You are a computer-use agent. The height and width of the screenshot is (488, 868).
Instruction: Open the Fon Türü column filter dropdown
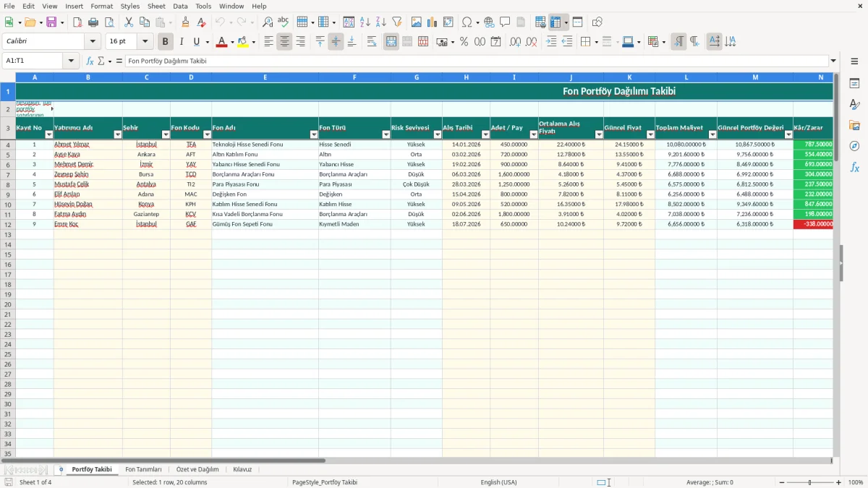(x=386, y=134)
